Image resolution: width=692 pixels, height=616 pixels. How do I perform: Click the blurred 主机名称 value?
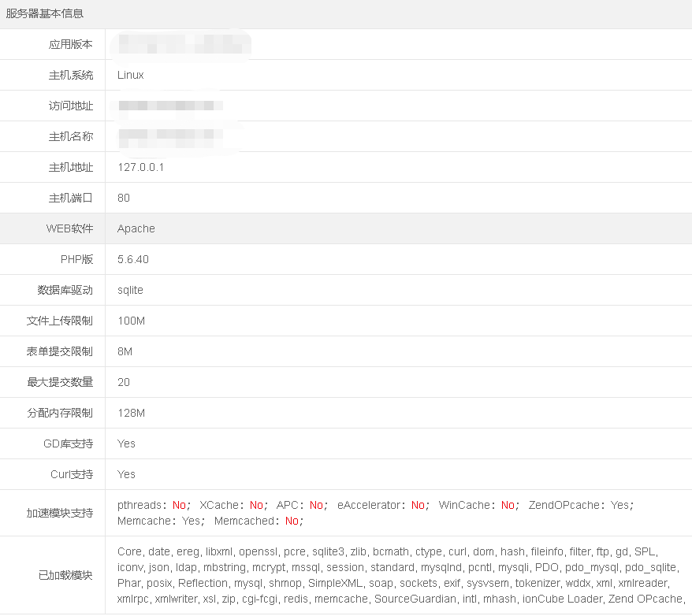click(171, 137)
